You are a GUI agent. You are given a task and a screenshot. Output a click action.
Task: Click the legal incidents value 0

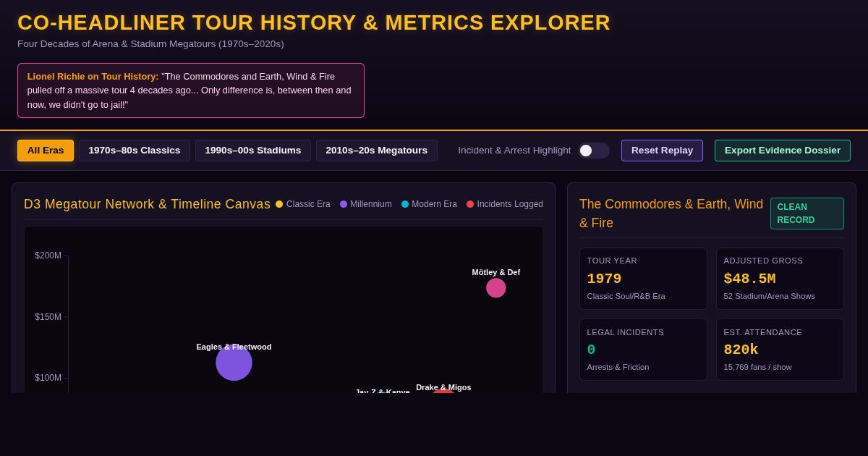[x=591, y=350]
